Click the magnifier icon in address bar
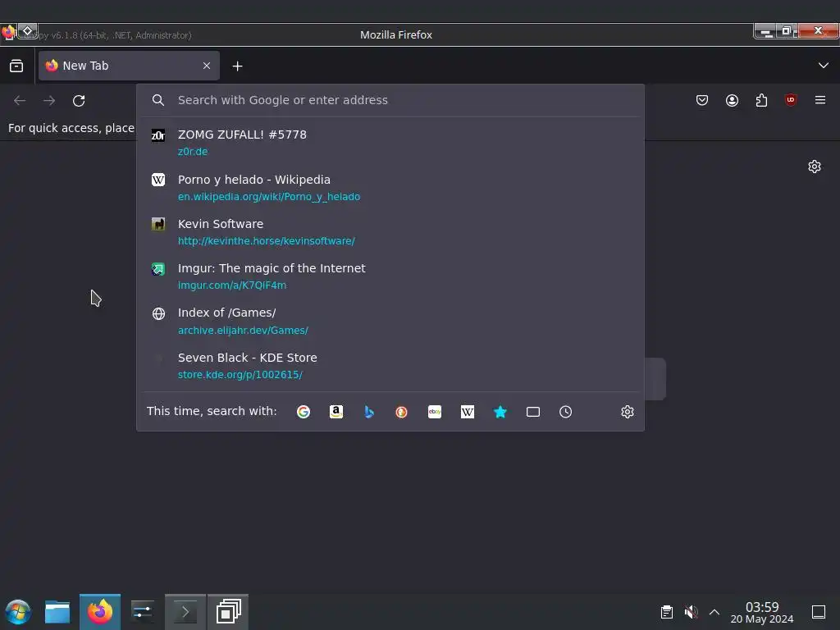840x630 pixels. [158, 100]
